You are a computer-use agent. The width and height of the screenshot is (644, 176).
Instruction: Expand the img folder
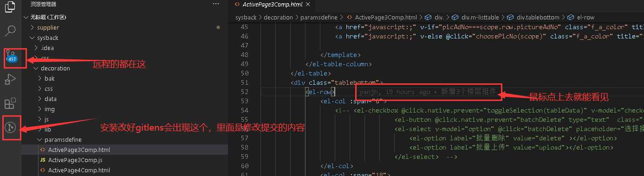[40, 109]
